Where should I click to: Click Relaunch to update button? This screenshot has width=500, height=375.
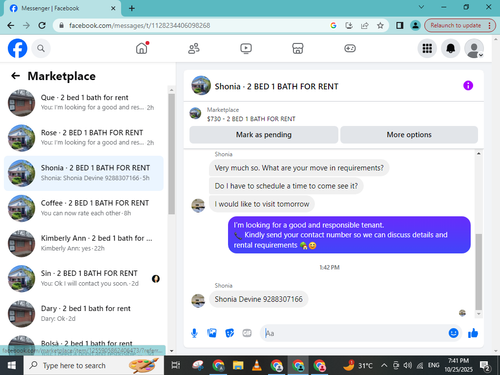(x=460, y=26)
